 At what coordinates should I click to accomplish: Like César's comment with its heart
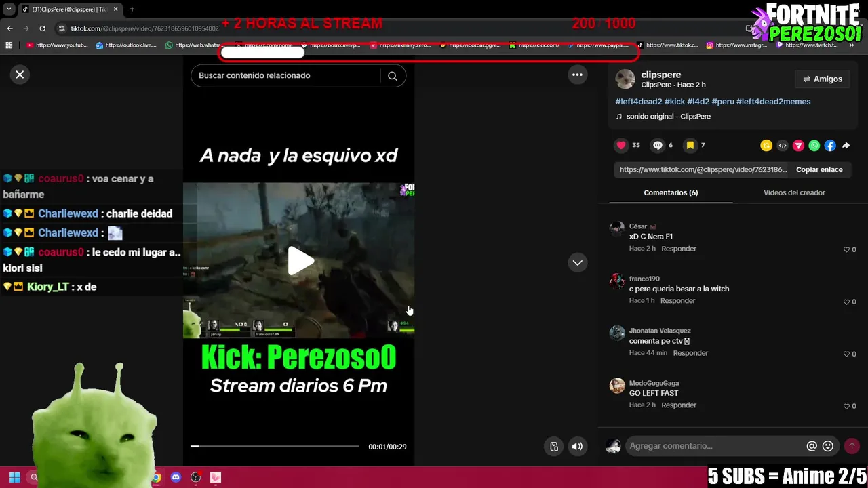click(x=846, y=250)
